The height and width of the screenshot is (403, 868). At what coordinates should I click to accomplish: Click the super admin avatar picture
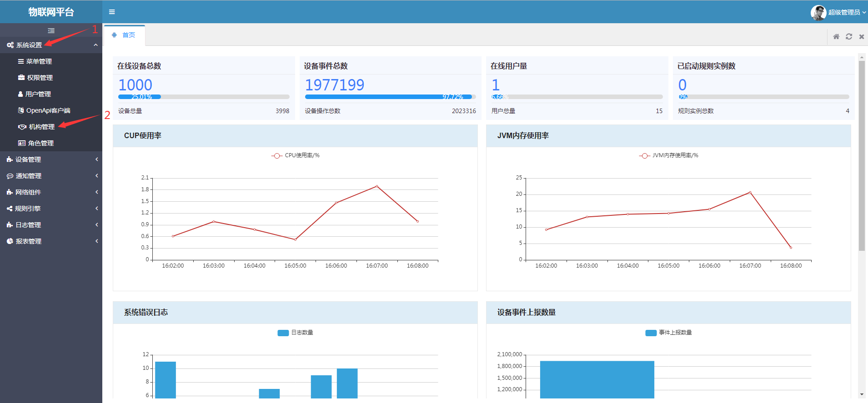point(818,12)
